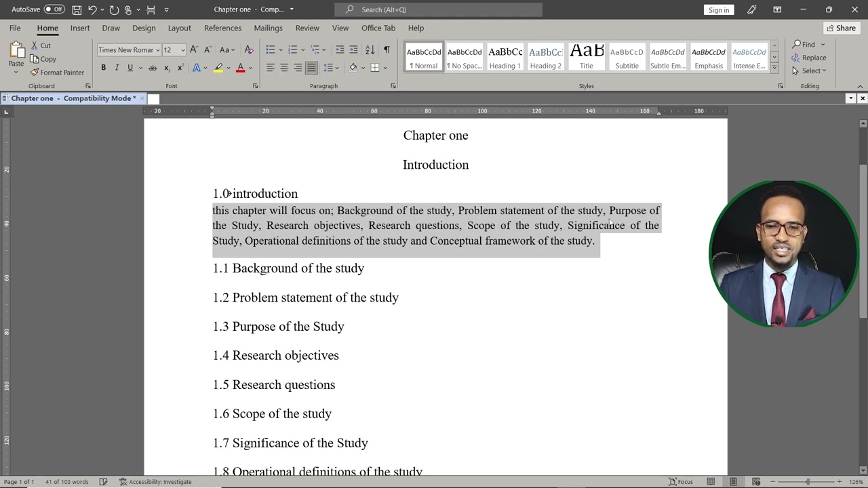Open the Insert ribbon tab
This screenshot has width=868, height=488.
coord(80,28)
